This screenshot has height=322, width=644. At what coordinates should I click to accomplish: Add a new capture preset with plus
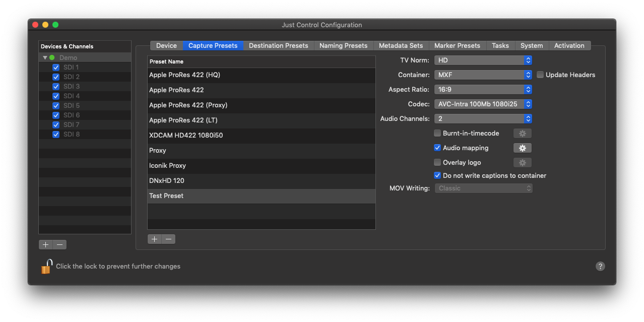(154, 239)
